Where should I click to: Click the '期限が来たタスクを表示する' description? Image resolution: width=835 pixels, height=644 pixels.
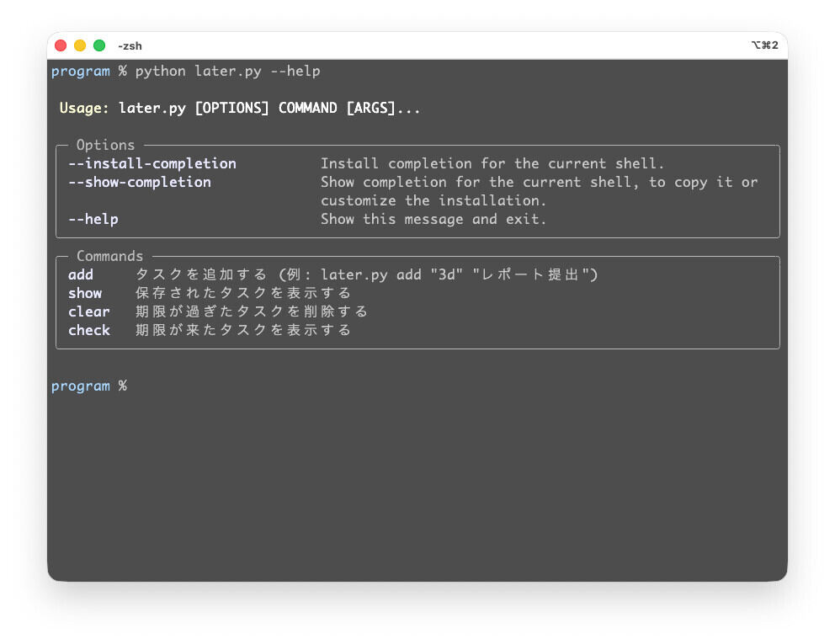coord(243,330)
